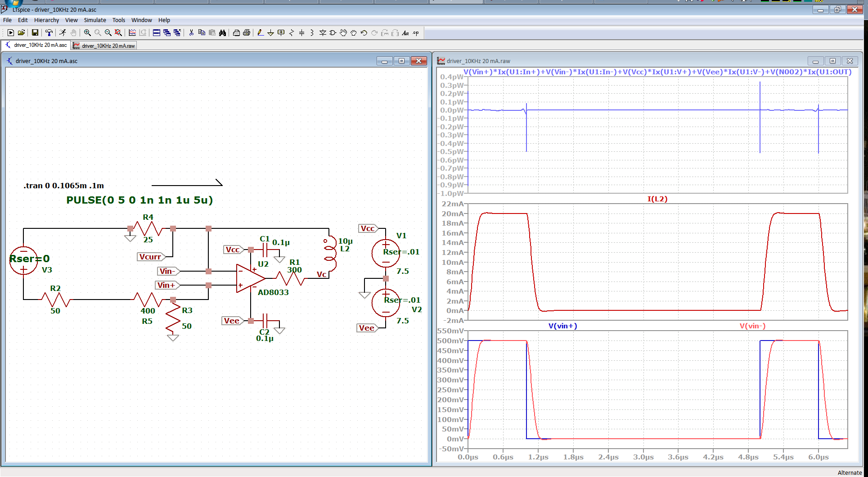Open the Hierarchy menu
Viewport: 868px width, 477px height.
click(x=47, y=20)
